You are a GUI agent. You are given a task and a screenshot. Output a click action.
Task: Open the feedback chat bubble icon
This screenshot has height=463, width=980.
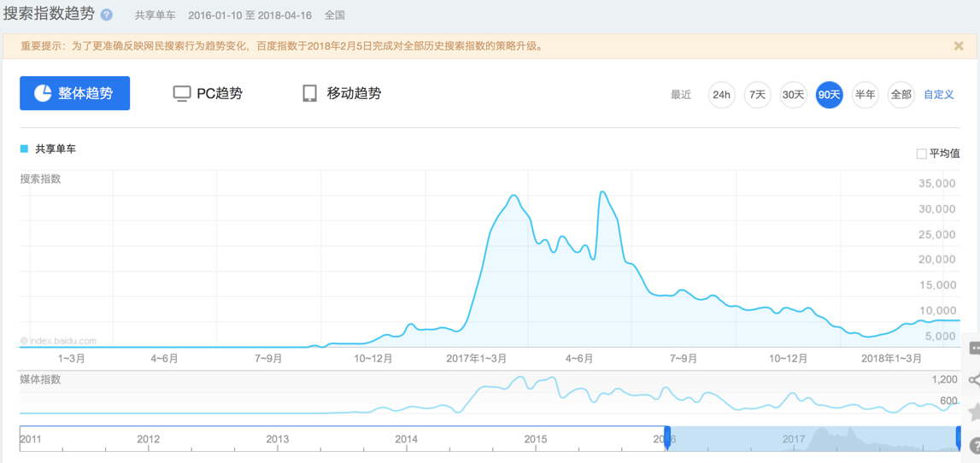974,348
